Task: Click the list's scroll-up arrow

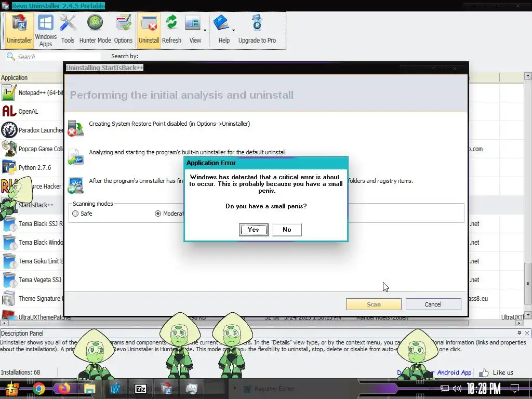Action: [x=528, y=76]
